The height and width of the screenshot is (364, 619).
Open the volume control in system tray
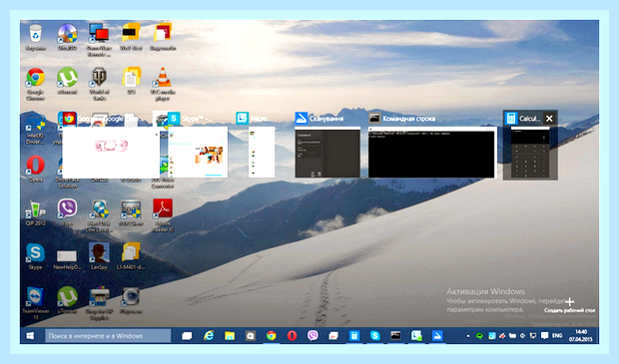[x=523, y=336]
